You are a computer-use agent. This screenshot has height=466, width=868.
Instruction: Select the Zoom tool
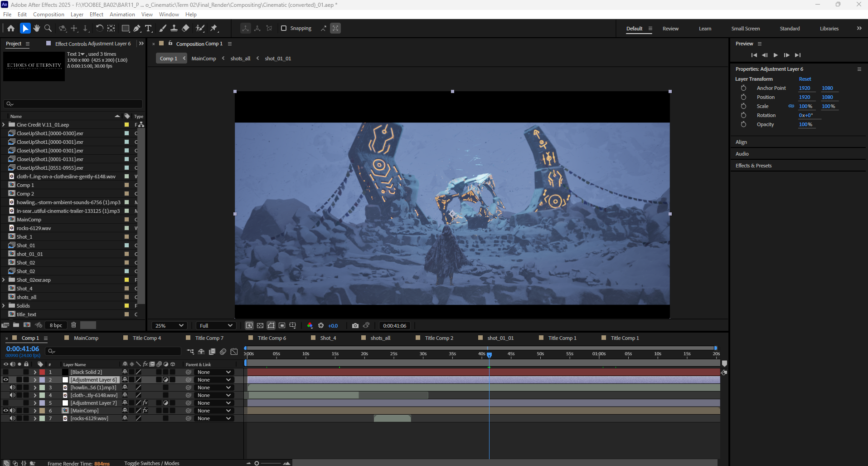click(48, 28)
